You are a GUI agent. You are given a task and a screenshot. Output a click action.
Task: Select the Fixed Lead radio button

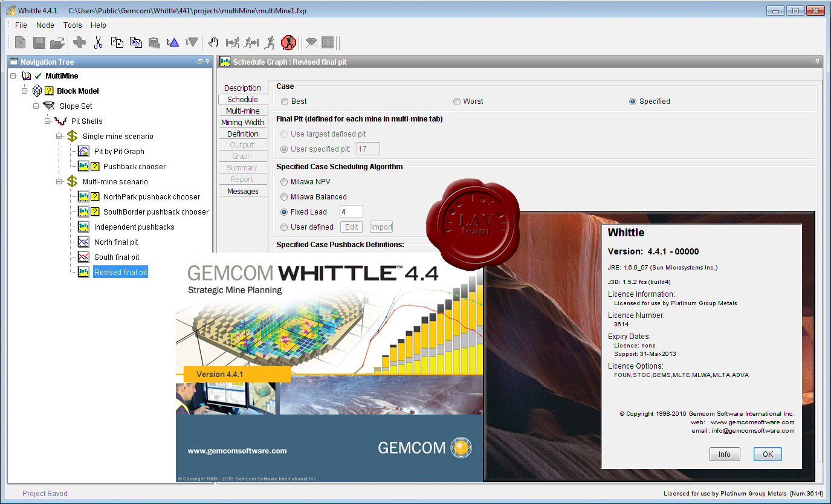point(285,212)
